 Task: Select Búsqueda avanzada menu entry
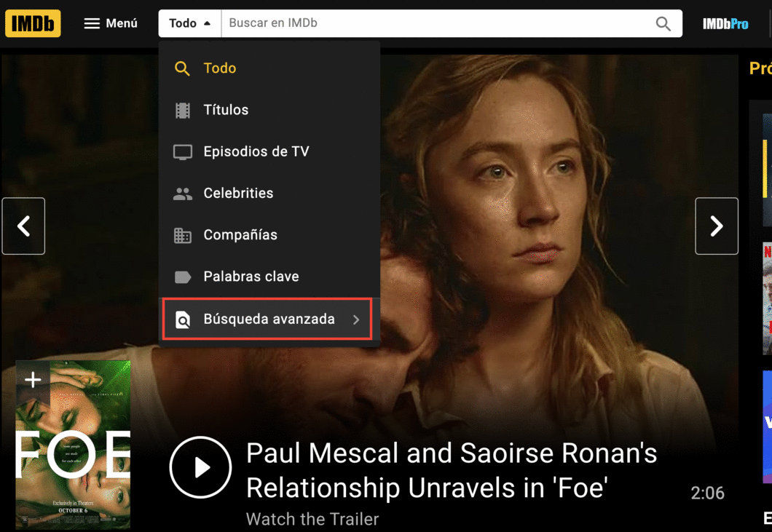point(267,319)
